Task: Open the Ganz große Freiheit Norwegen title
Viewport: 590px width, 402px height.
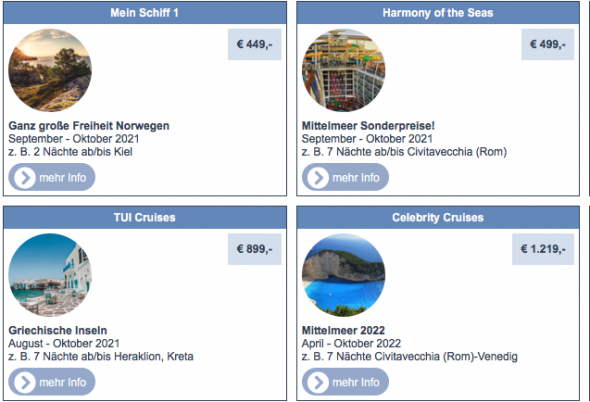Action: point(89,126)
